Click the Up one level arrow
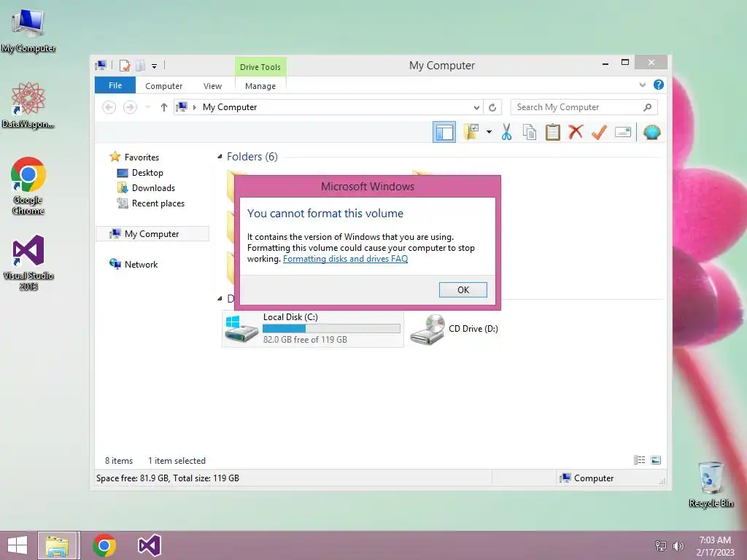 [x=164, y=107]
